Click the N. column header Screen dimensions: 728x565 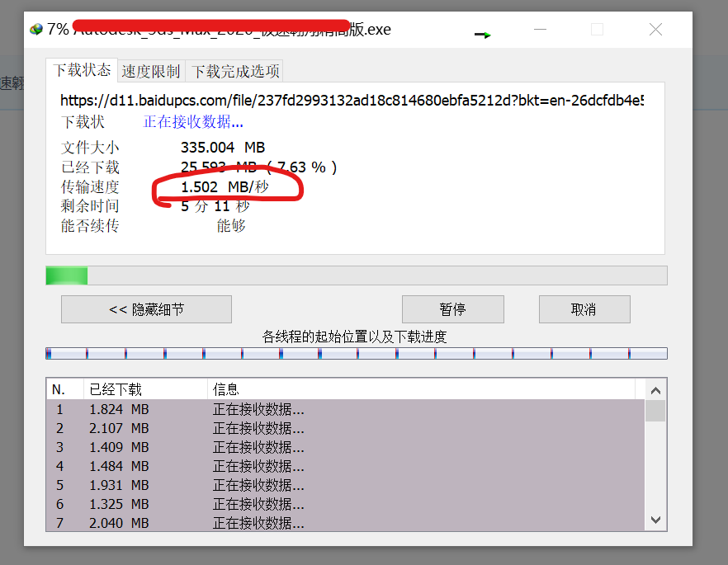coord(64,389)
